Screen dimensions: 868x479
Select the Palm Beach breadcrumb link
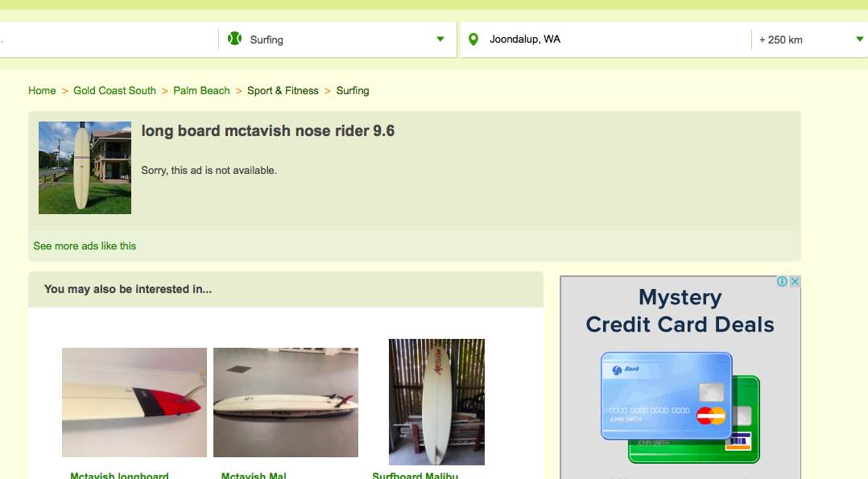201,90
